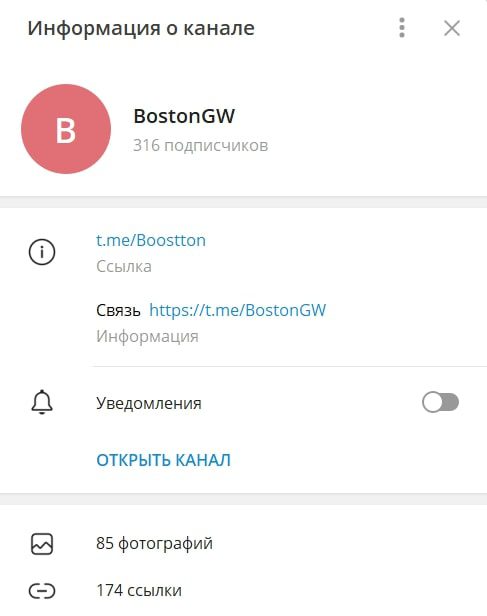487x616 pixels.
Task: Open the t.me/Boostton channel link
Action: click(x=151, y=240)
